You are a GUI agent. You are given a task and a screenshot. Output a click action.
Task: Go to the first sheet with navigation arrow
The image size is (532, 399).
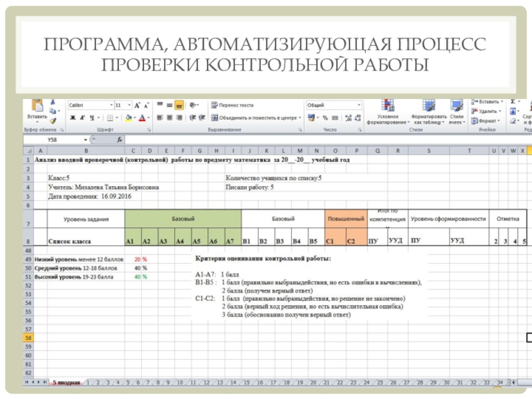point(27,382)
